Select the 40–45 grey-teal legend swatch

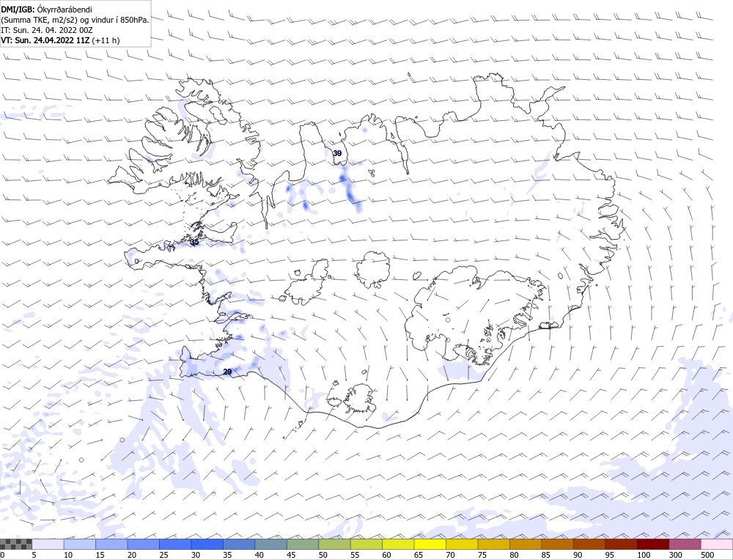[270, 544]
